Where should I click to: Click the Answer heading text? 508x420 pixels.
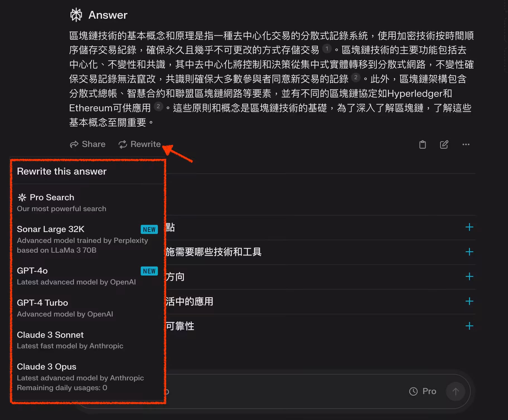coord(108,15)
